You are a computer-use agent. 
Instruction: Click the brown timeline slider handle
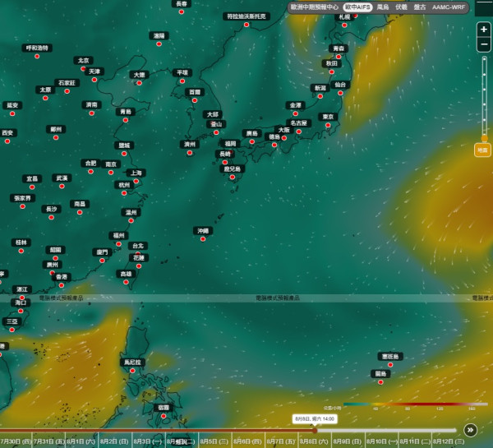[315, 431]
